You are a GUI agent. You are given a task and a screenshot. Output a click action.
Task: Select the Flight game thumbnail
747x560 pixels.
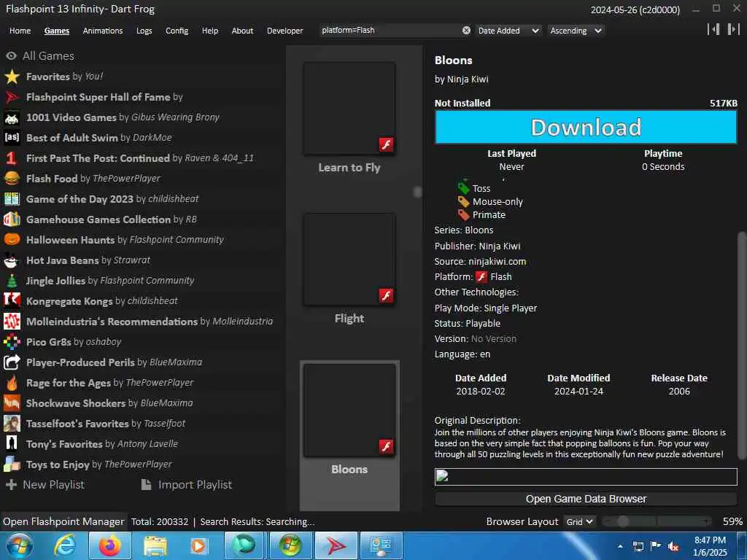coord(349,260)
